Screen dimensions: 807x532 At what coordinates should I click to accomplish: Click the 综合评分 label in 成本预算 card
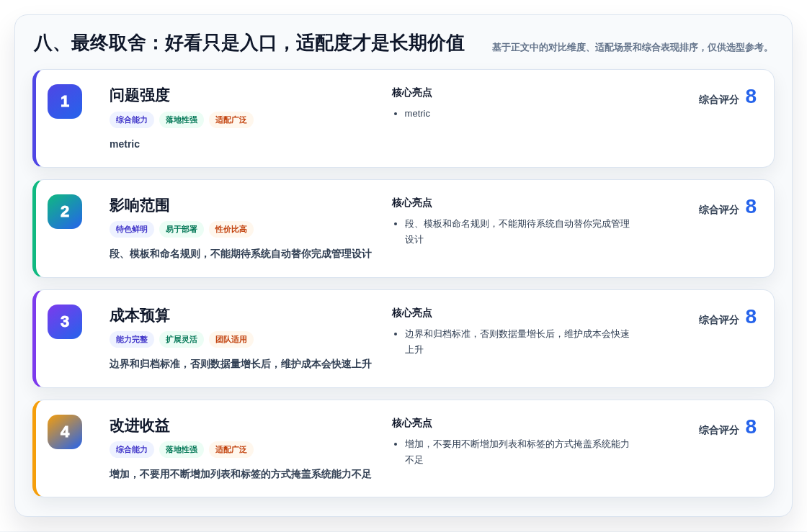(718, 320)
